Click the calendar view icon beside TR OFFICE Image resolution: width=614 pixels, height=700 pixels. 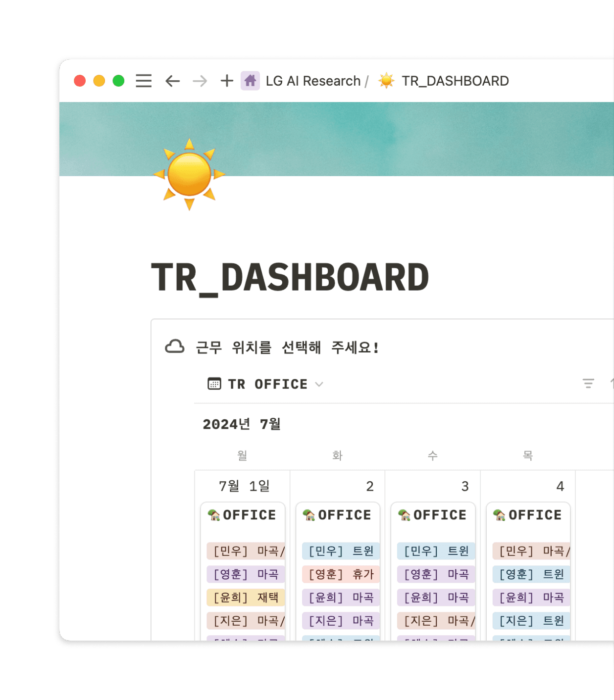pyautogui.click(x=214, y=384)
